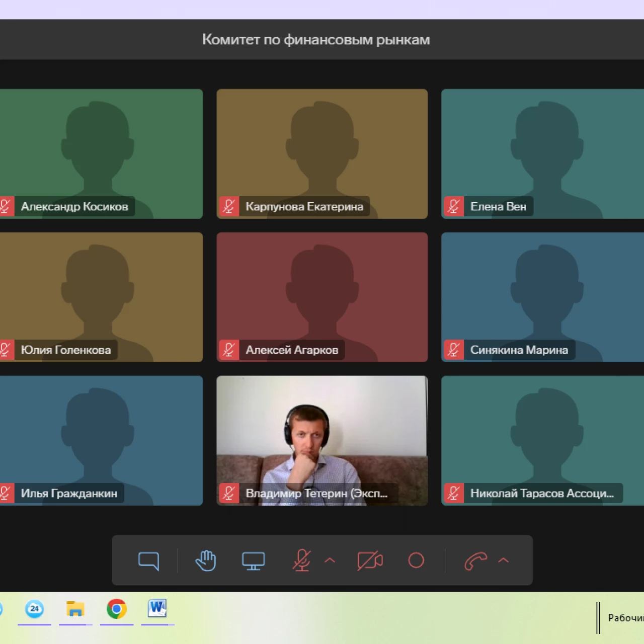Click the Елена Вен name label
644x644 pixels.
(x=499, y=206)
